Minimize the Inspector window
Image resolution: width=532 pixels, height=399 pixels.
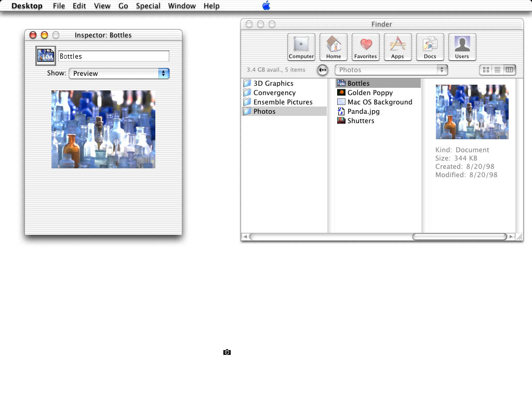(45, 35)
